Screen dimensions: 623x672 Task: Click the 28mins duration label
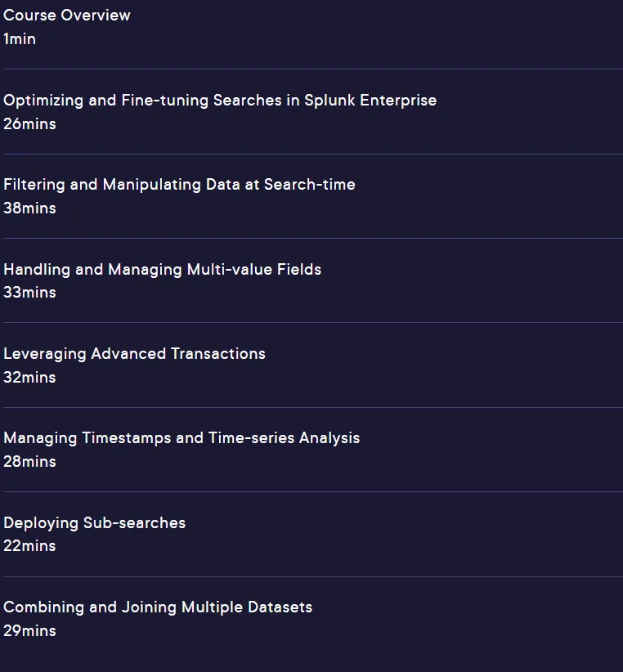[29, 462]
